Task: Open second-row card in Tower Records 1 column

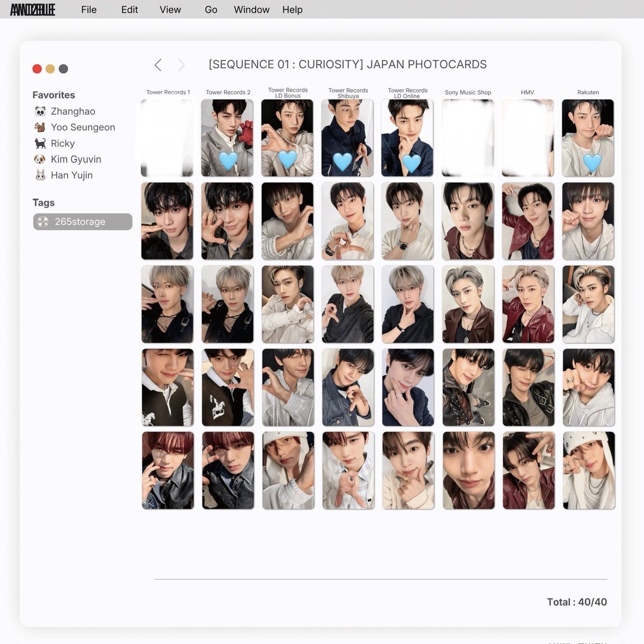Action: (x=167, y=221)
